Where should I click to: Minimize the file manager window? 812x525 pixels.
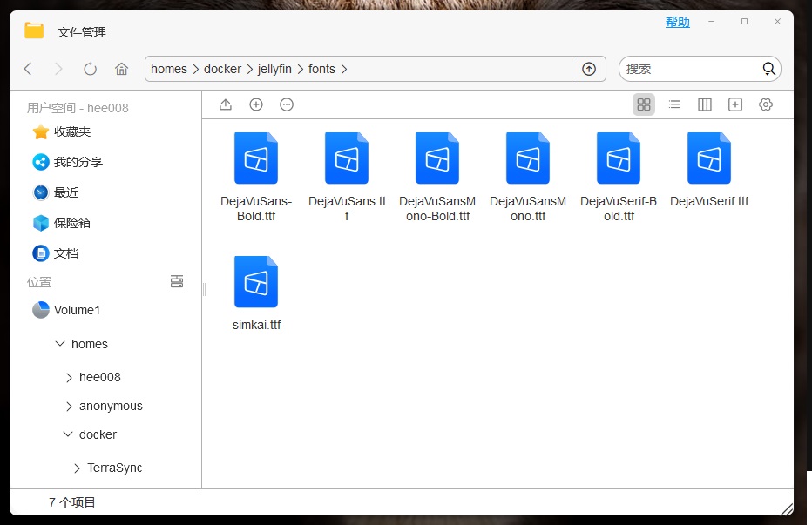tap(712, 21)
